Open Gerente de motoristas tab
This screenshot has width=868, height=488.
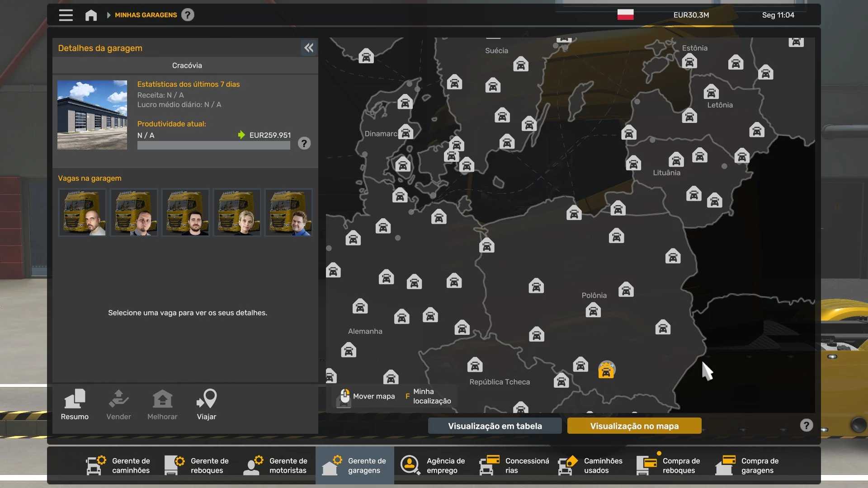click(x=276, y=465)
